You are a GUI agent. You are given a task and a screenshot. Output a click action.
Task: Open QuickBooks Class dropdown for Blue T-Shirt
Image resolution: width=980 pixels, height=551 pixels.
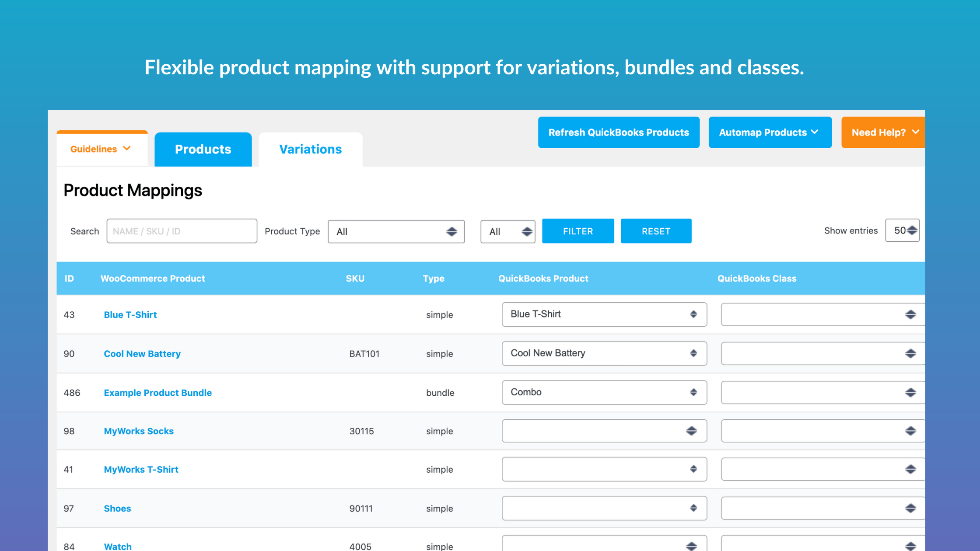[x=822, y=314]
